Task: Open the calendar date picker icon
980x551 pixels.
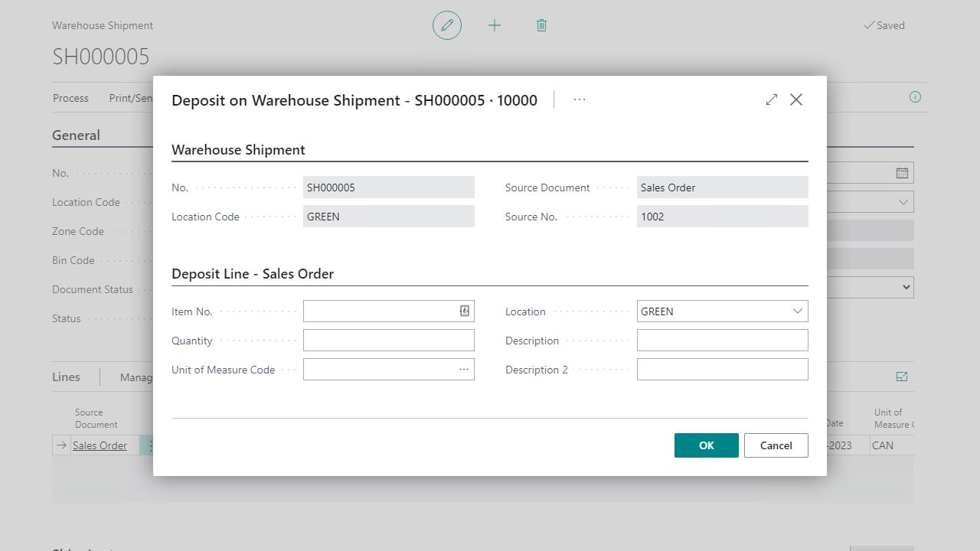Action: click(902, 173)
